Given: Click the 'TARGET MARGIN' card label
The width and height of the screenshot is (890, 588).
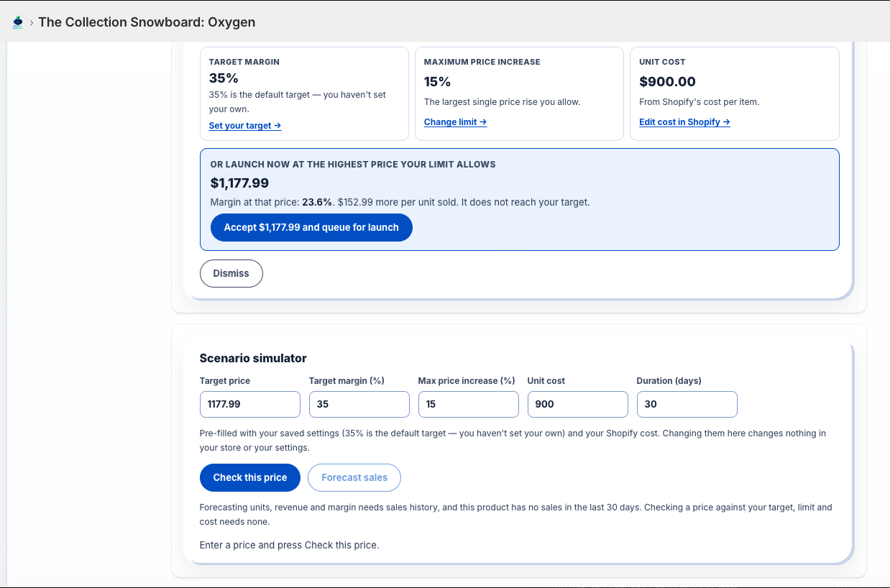Looking at the screenshot, I should (244, 62).
